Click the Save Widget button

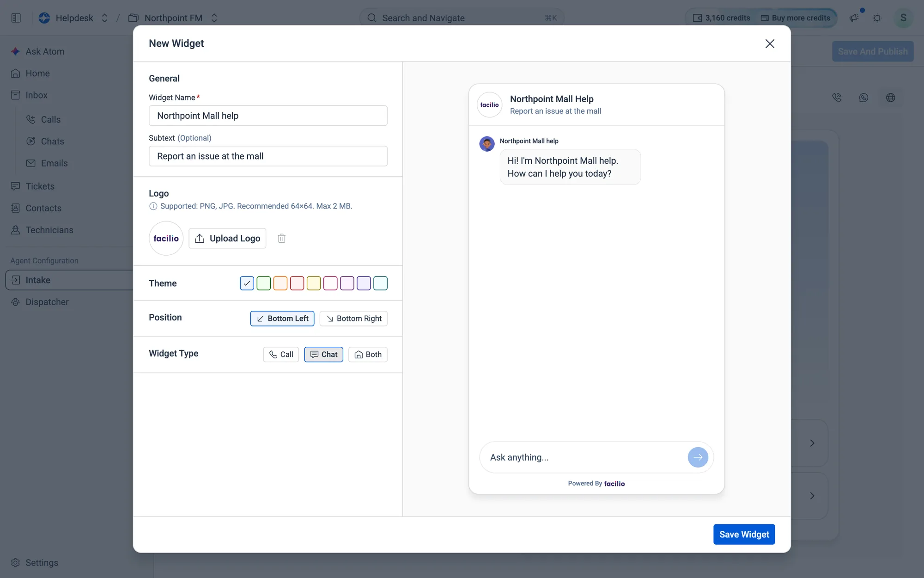pyautogui.click(x=744, y=535)
